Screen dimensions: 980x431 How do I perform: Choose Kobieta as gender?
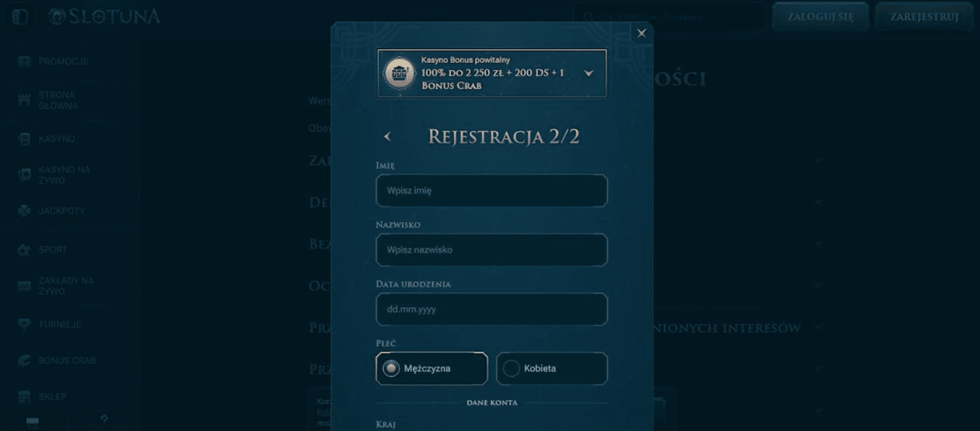511,369
